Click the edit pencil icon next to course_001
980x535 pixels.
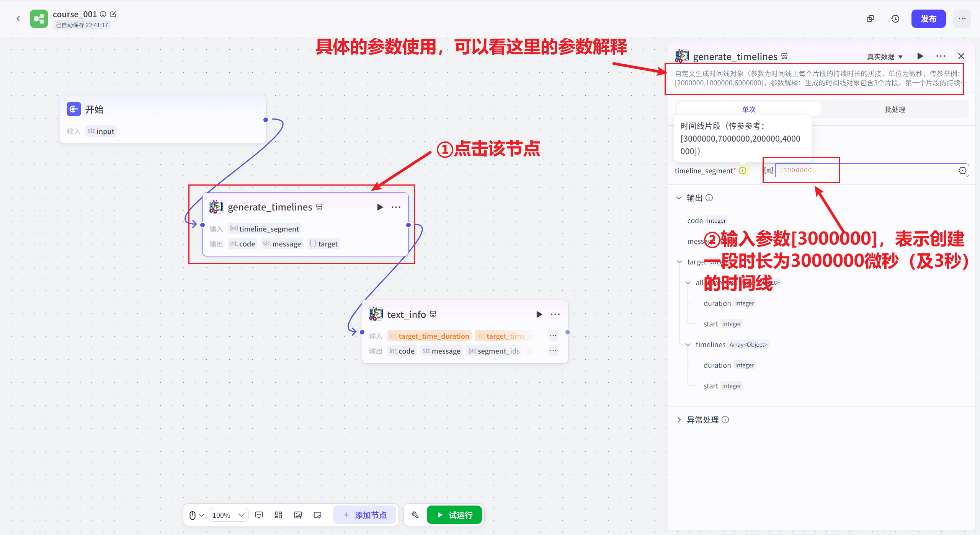[113, 14]
